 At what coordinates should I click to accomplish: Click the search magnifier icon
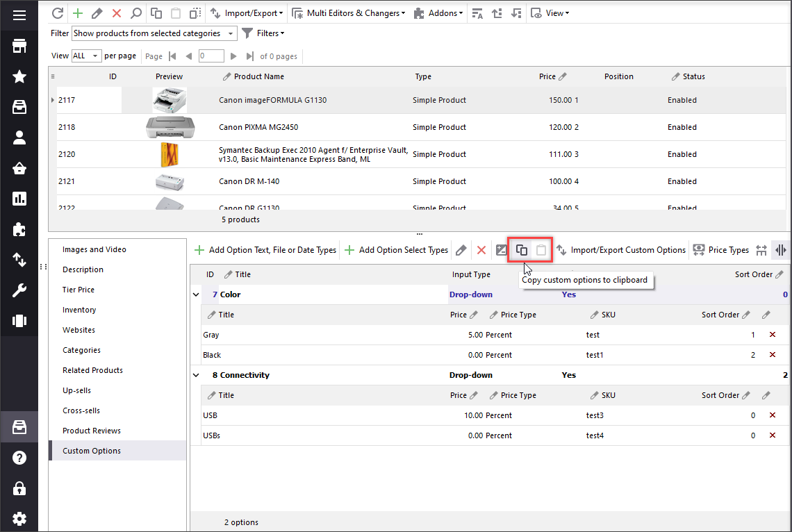point(136,13)
